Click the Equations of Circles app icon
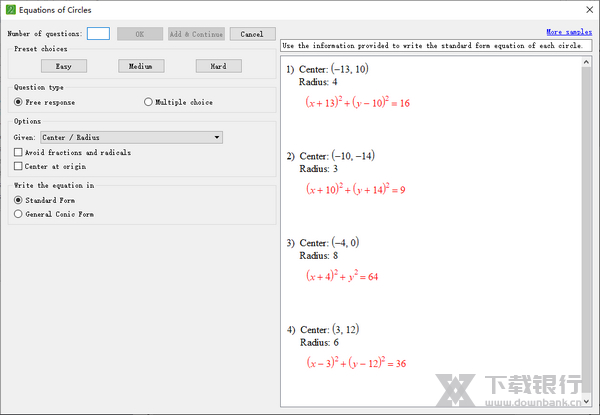This screenshot has width=600, height=415. point(11,10)
